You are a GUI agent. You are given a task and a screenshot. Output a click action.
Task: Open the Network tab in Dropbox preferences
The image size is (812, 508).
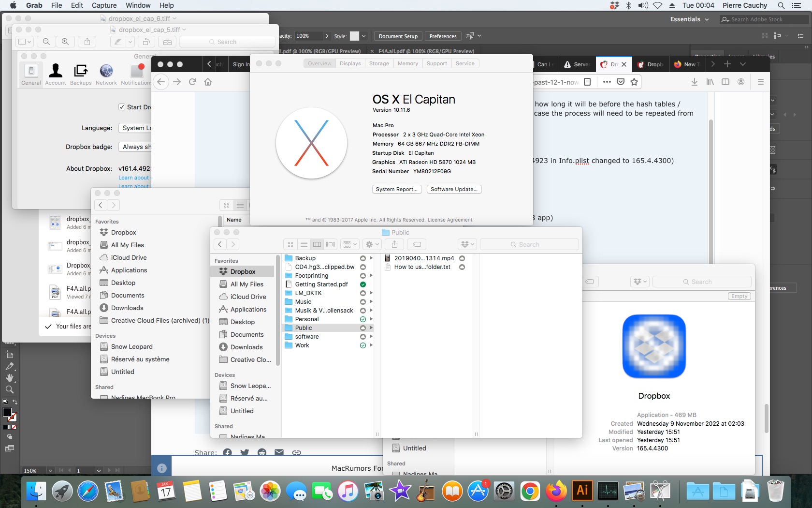pos(106,75)
